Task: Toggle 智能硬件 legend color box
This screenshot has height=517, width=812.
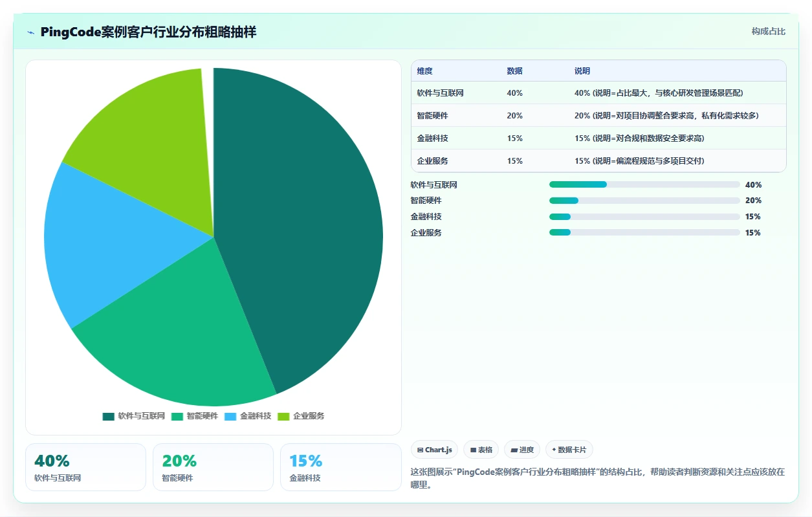Action: tap(177, 416)
